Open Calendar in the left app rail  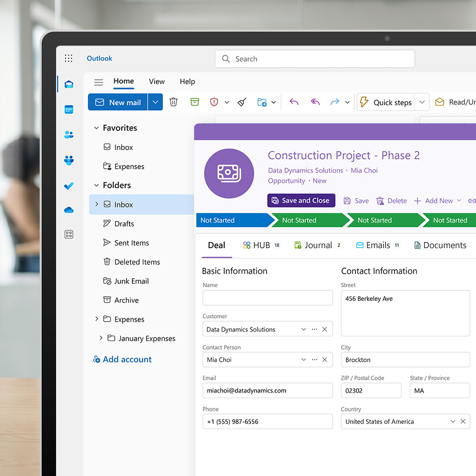coord(69,109)
